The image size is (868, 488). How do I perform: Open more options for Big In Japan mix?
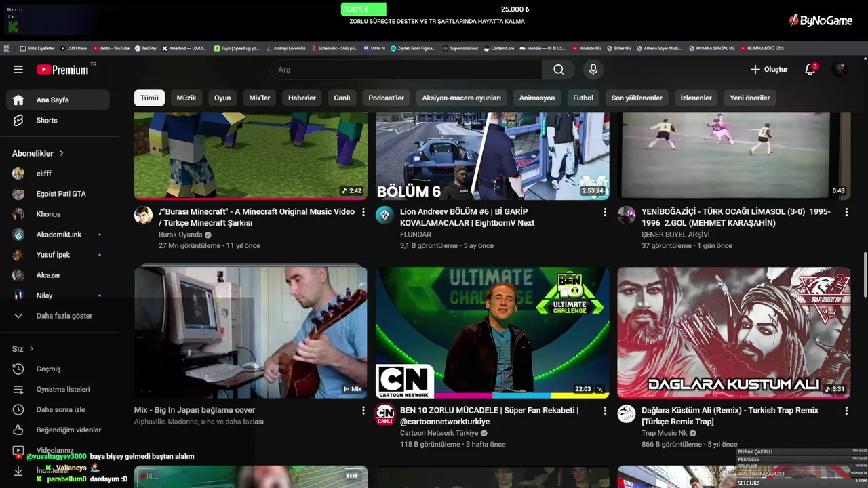tap(363, 411)
